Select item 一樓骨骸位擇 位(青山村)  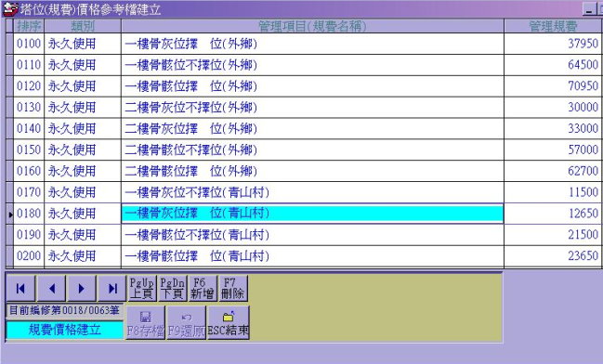tap(312, 256)
